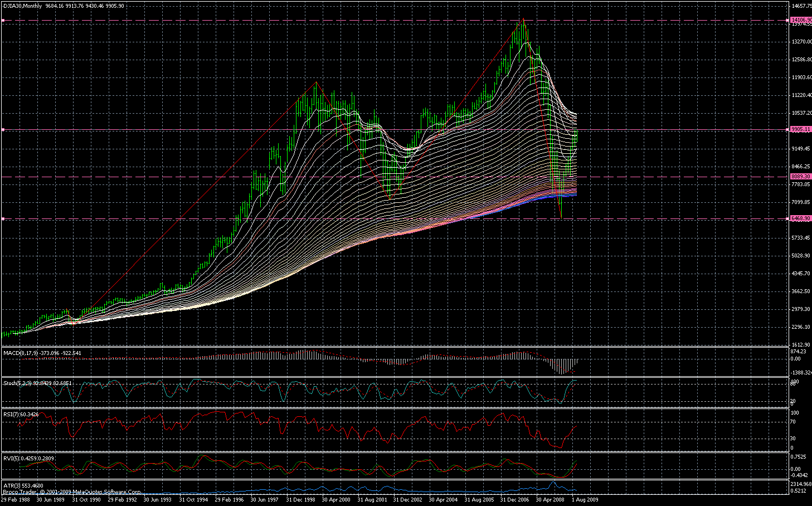Click the 30 Jun 1989 date label
The width and height of the screenshot is (812, 506).
point(51,500)
